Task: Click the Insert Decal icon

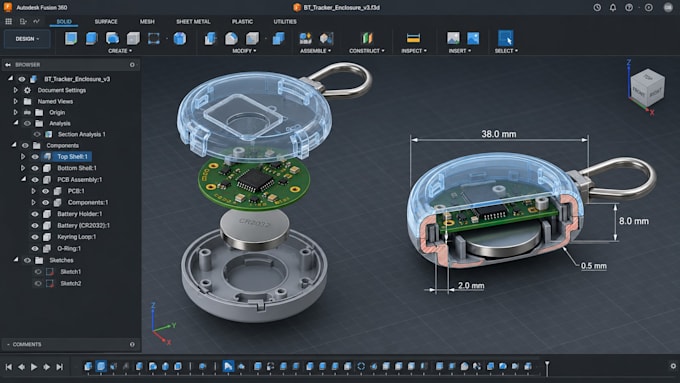Action: 453,38
